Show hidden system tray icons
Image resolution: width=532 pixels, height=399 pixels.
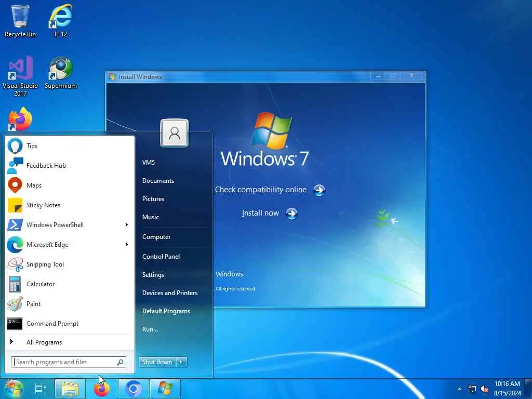pyautogui.click(x=459, y=389)
